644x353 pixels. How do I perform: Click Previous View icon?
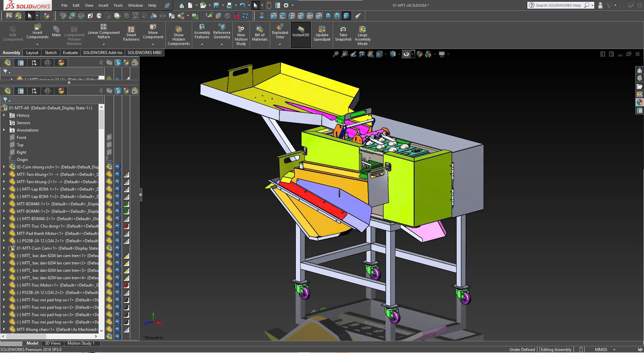point(353,54)
